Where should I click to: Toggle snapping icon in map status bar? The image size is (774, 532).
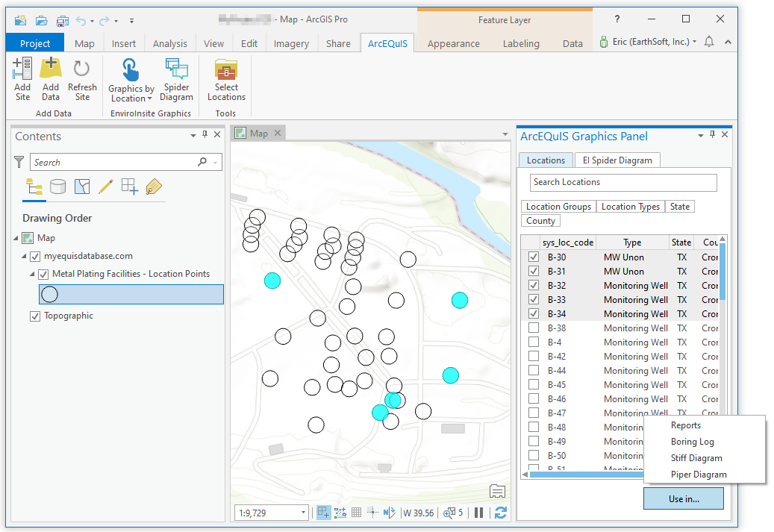323,513
